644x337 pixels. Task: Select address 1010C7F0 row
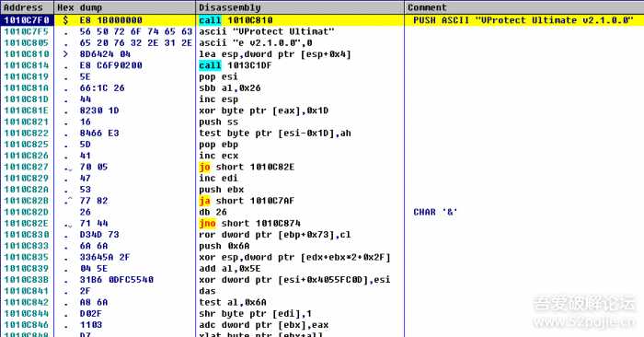(x=322, y=20)
